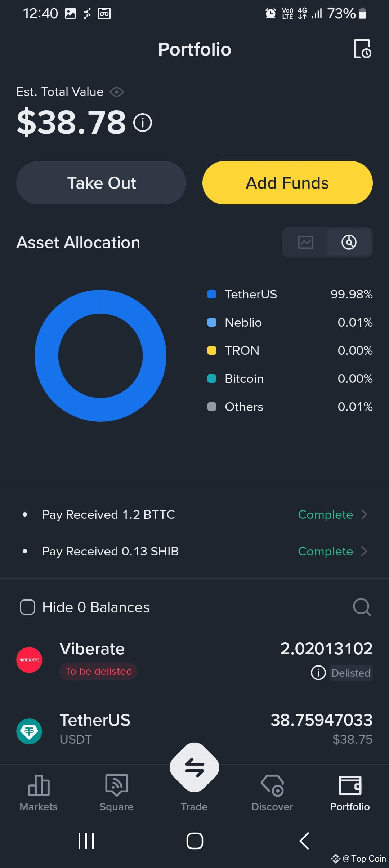Screen dimensions: 389x868
Task: Open asset search magnifier icon
Action: click(362, 607)
